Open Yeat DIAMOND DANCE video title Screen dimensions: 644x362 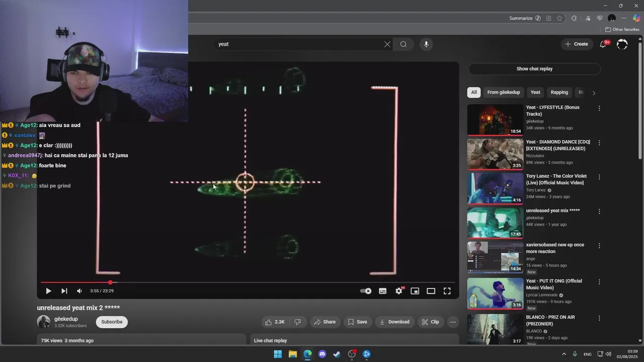coord(558,145)
